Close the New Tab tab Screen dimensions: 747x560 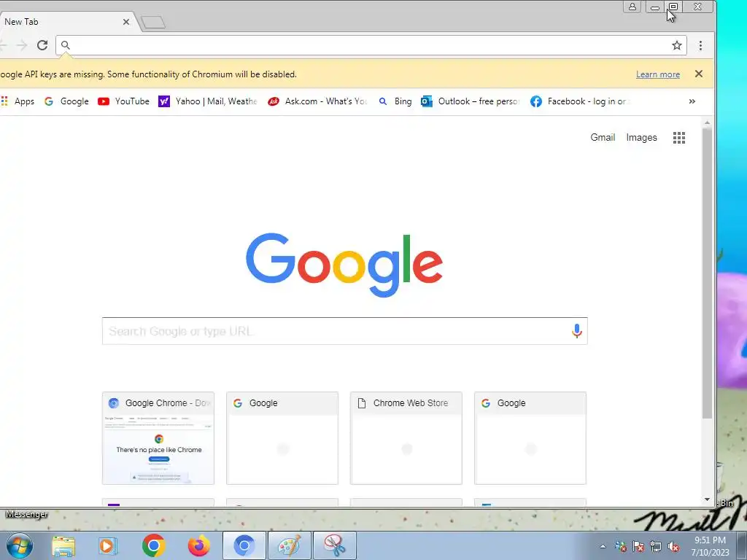point(125,22)
